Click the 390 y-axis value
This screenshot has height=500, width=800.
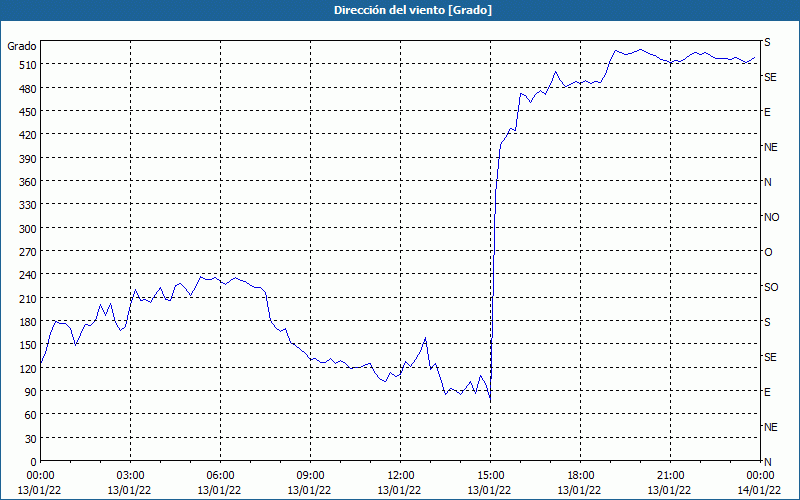click(28, 159)
